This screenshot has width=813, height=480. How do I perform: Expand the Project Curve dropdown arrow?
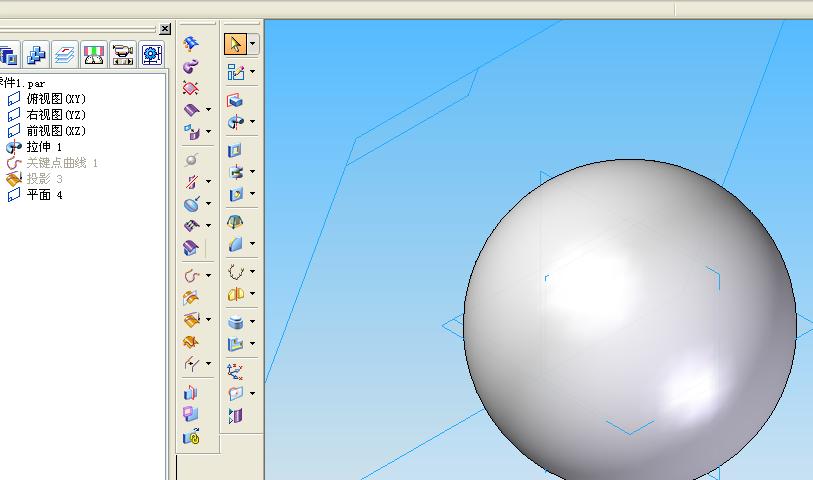tap(208, 319)
